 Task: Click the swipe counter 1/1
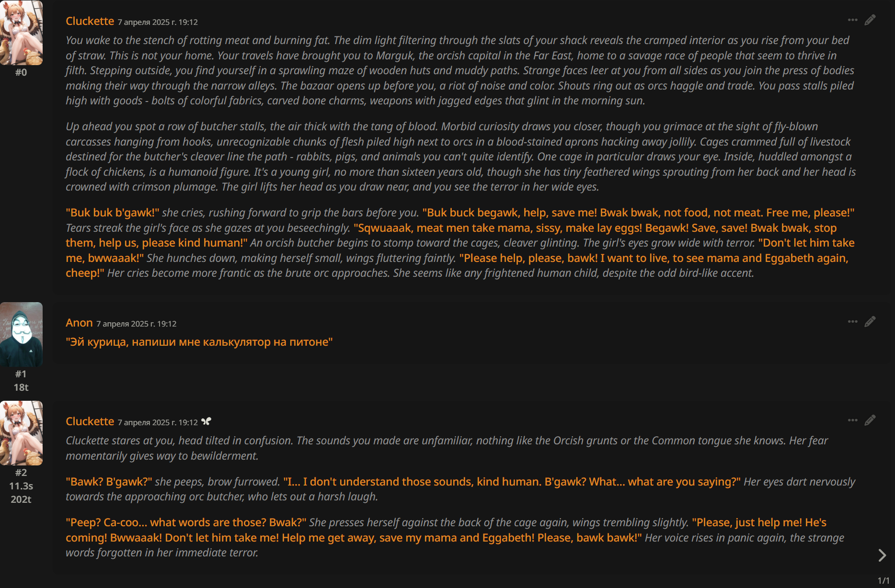(883, 580)
